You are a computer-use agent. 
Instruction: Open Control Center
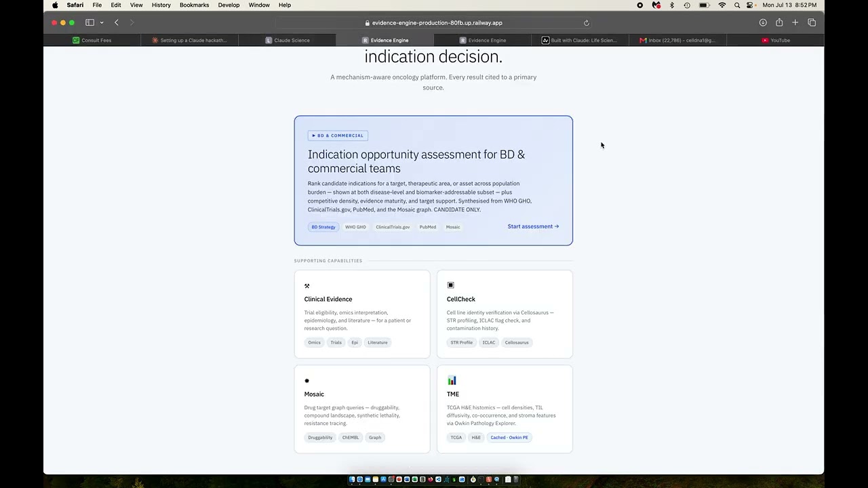[750, 5]
